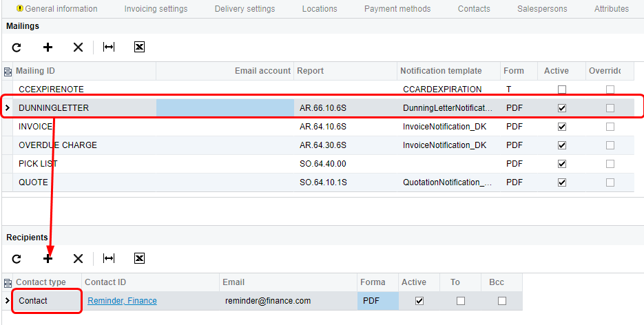Refresh the Recipients grid

17,258
